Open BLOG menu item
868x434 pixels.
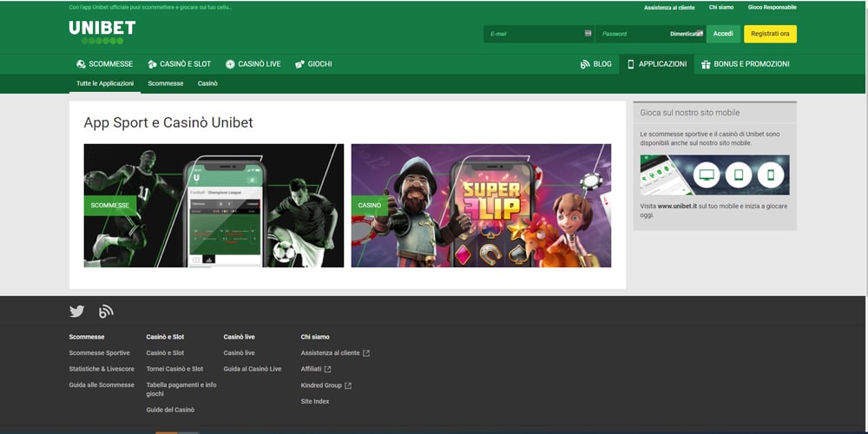pyautogui.click(x=596, y=64)
